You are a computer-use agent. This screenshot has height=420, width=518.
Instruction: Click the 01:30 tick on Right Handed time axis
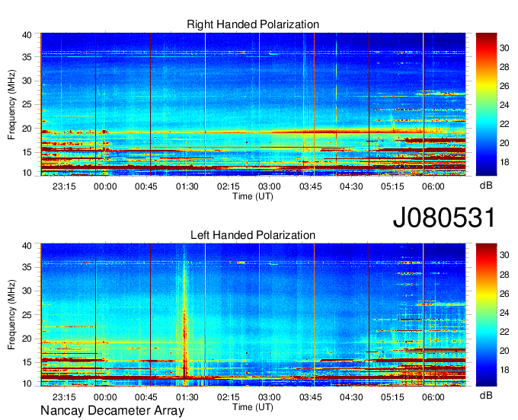click(187, 186)
